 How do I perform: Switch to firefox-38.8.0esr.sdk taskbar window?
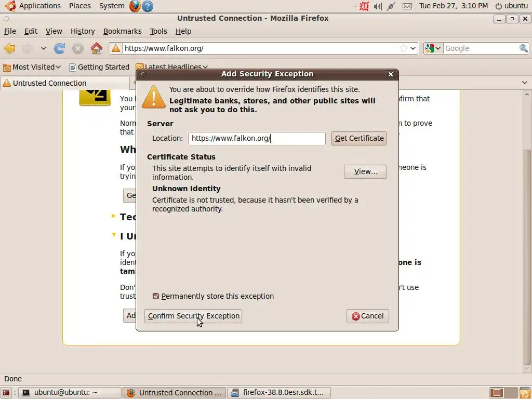click(x=279, y=393)
